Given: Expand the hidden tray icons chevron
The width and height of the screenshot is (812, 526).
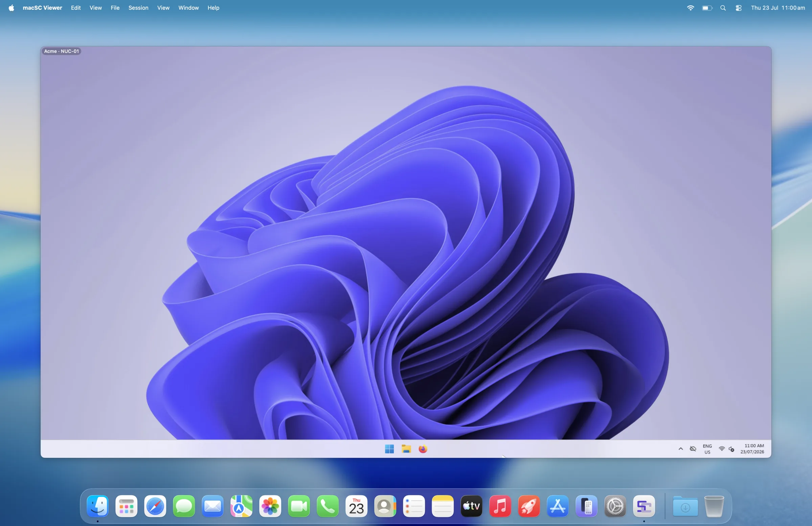Looking at the screenshot, I should [x=681, y=449].
